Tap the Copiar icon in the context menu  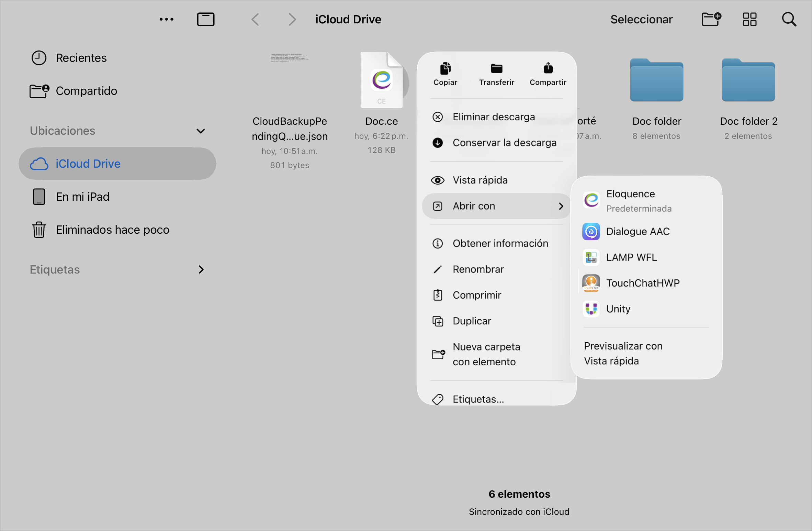[x=445, y=69]
